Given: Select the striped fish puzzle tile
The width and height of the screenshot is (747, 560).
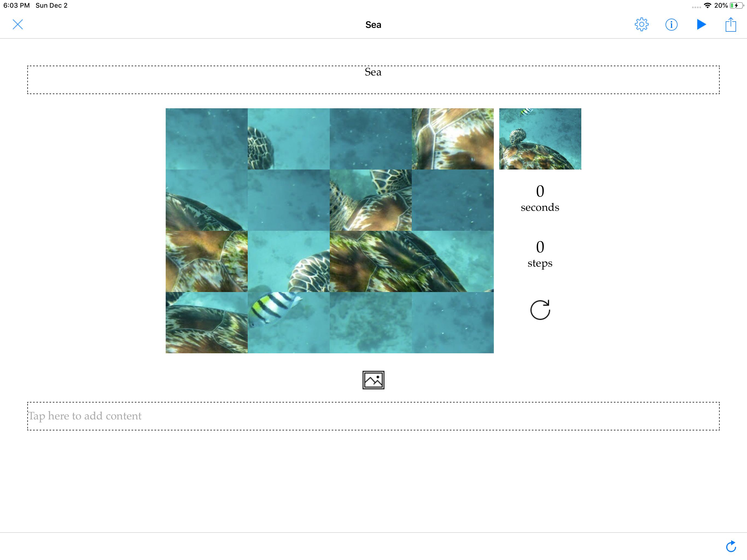Looking at the screenshot, I should 288,322.
